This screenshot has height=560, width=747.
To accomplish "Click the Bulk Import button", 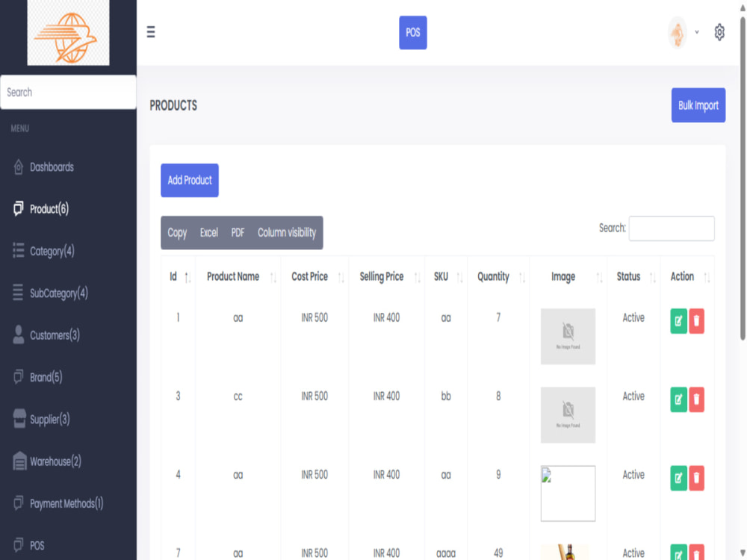I will coord(698,105).
